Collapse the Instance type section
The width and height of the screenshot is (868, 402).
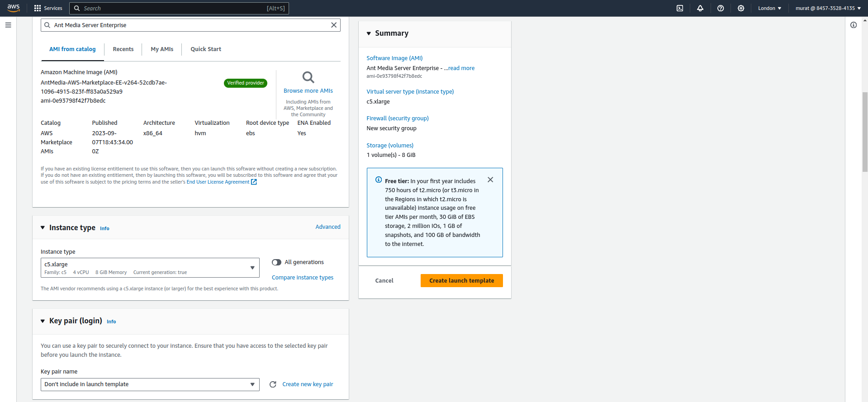(43, 227)
